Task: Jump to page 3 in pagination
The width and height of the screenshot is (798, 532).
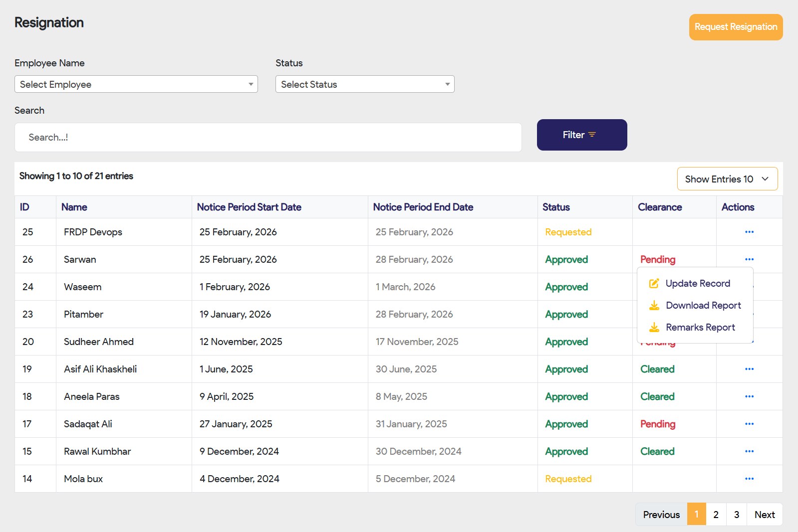Action: tap(736, 515)
